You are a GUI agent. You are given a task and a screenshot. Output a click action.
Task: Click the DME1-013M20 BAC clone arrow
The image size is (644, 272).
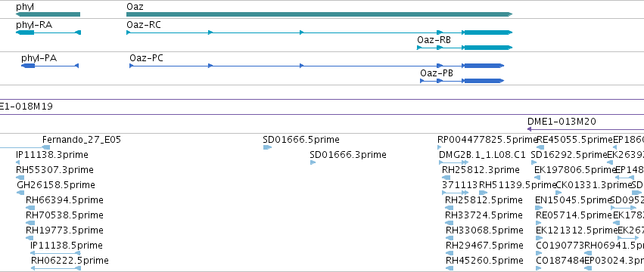585,128
